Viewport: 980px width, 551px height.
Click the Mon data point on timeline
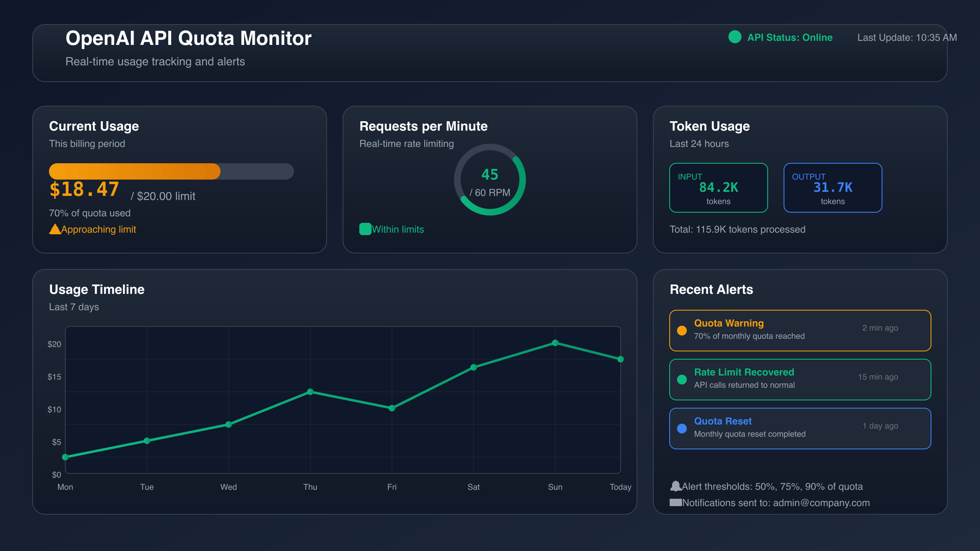tap(65, 457)
